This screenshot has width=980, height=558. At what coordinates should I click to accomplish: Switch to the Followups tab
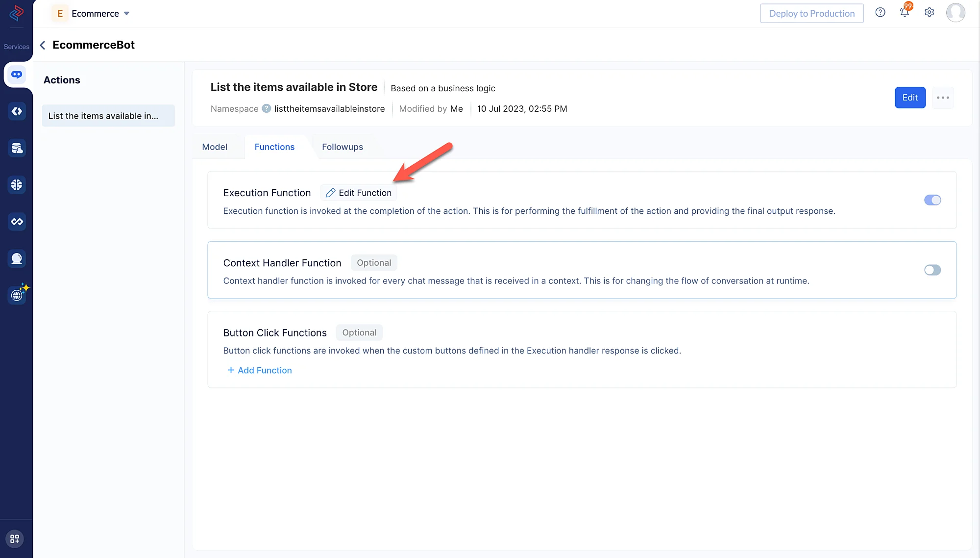pyautogui.click(x=342, y=147)
